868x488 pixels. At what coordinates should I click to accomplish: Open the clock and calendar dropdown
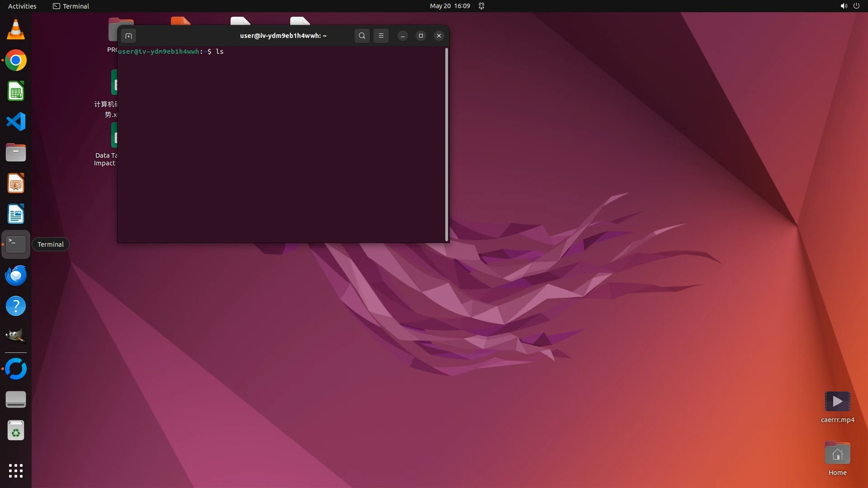pos(450,6)
